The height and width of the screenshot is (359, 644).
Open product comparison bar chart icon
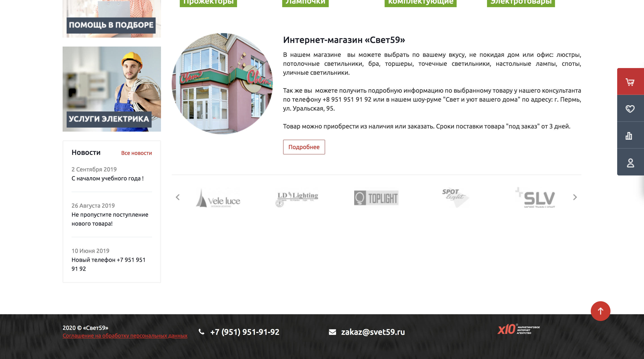pos(629,136)
